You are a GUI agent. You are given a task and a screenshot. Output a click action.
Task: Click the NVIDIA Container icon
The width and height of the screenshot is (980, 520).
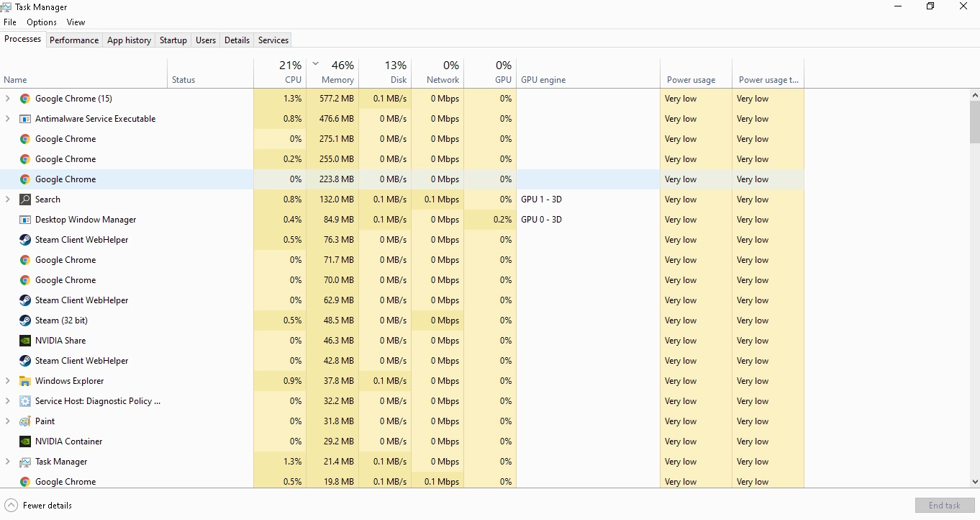(x=25, y=441)
